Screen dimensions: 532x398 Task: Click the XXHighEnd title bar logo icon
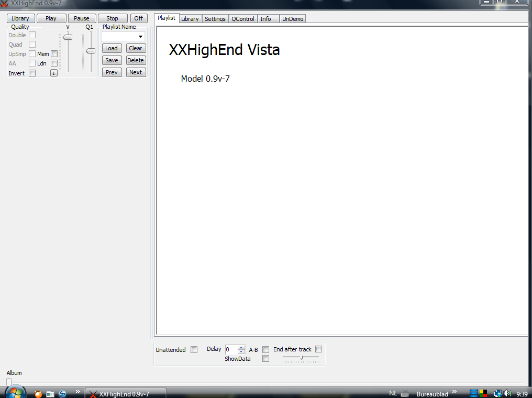[4, 4]
